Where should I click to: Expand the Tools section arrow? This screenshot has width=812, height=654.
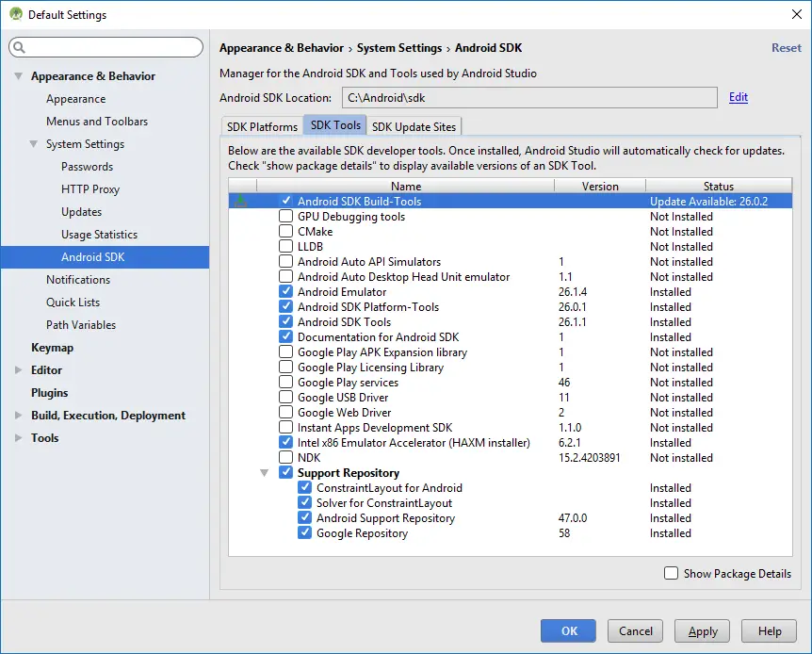pyautogui.click(x=18, y=438)
